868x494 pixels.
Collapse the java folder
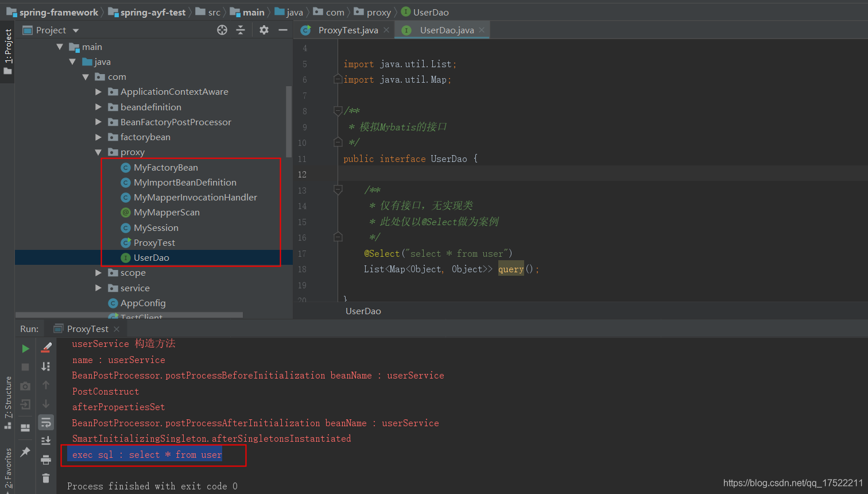pyautogui.click(x=72, y=61)
